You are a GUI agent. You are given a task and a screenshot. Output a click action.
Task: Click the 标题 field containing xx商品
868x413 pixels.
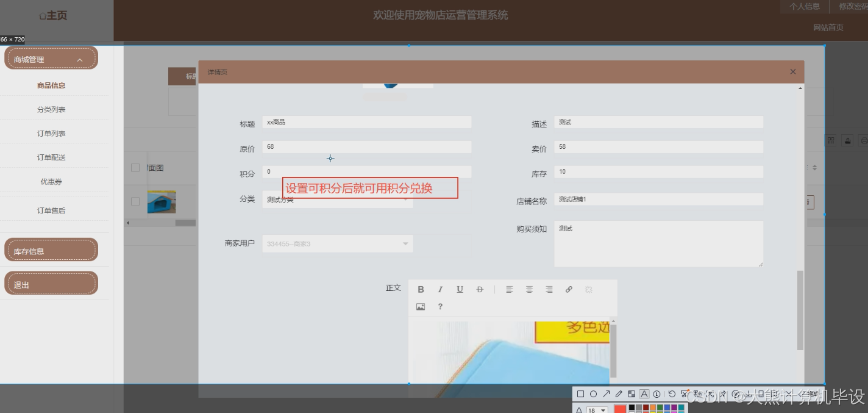(x=367, y=122)
